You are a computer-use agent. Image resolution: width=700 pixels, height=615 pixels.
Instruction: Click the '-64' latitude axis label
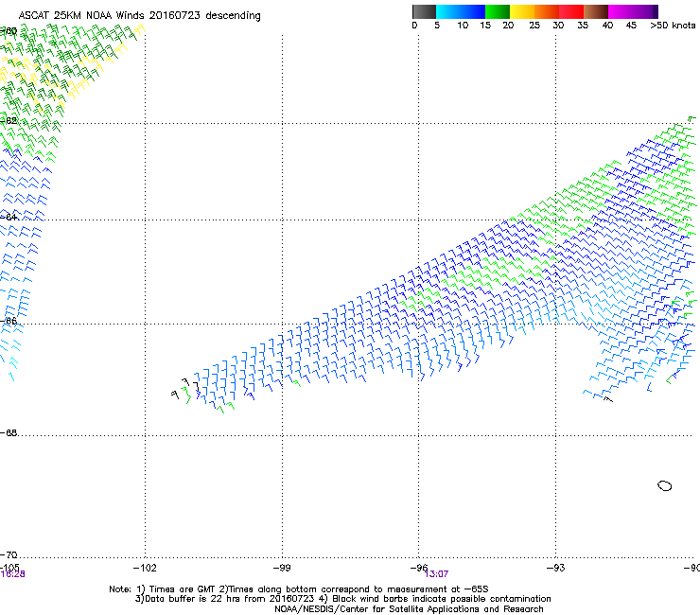(9, 217)
